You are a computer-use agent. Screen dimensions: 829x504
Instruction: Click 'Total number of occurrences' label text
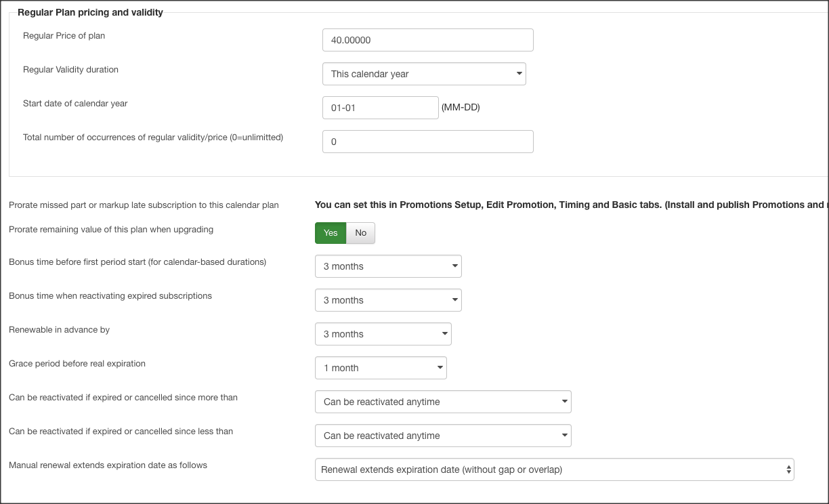[153, 137]
